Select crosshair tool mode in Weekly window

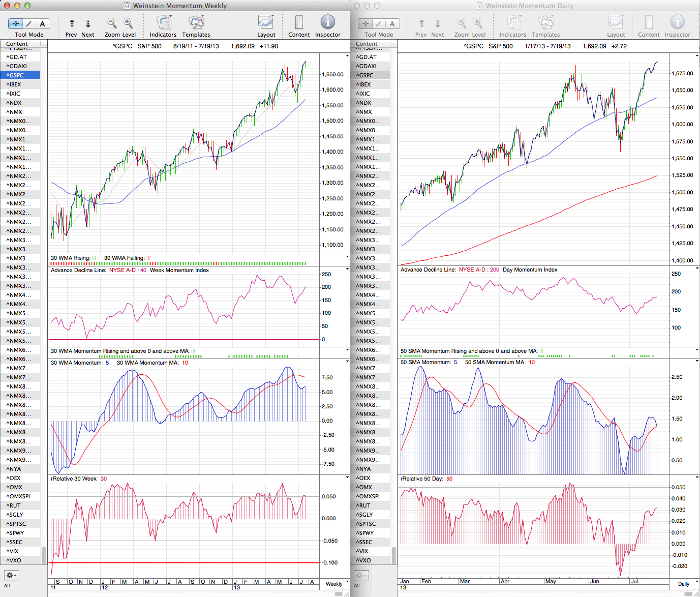pos(16,24)
